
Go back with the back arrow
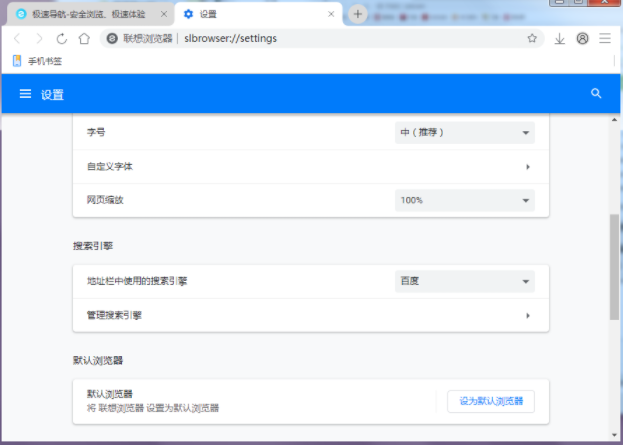tap(17, 39)
